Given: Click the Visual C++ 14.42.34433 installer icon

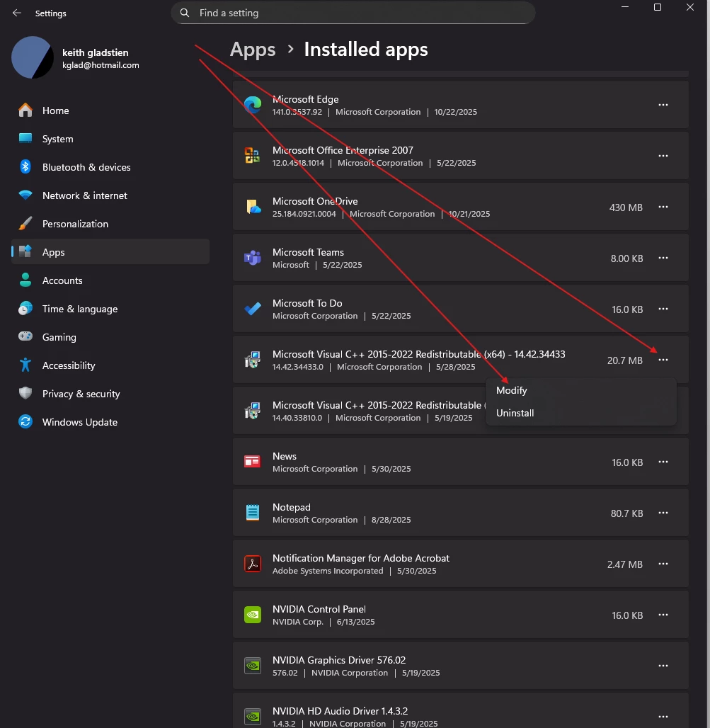Looking at the screenshot, I should tap(253, 360).
